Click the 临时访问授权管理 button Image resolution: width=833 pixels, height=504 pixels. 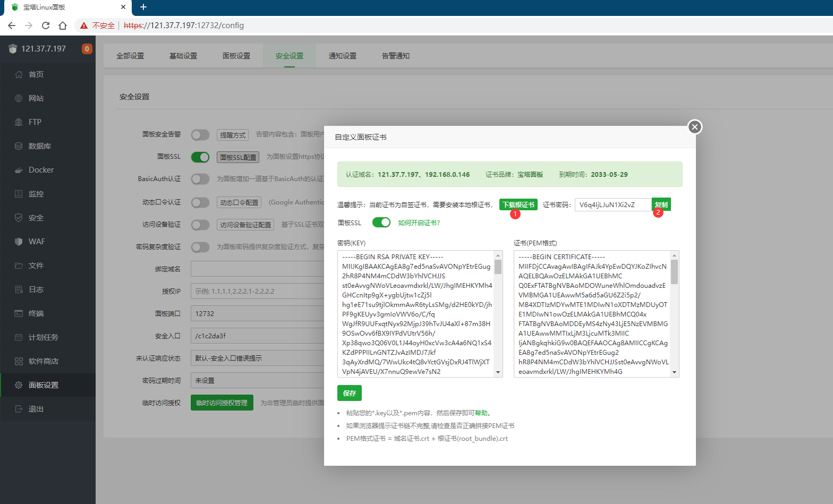[x=222, y=403]
